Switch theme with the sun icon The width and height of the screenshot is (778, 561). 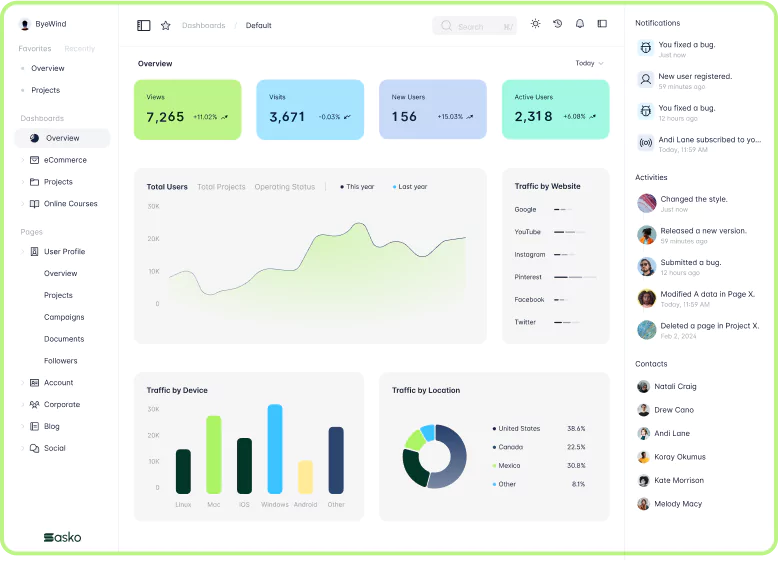pos(536,24)
